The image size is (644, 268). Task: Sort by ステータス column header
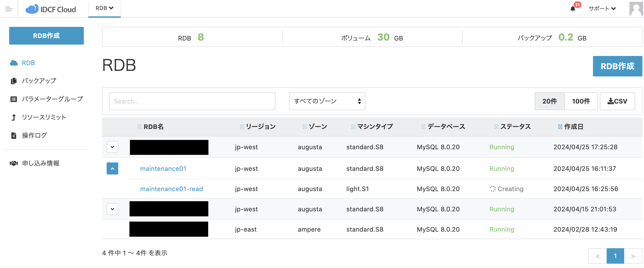click(x=515, y=127)
